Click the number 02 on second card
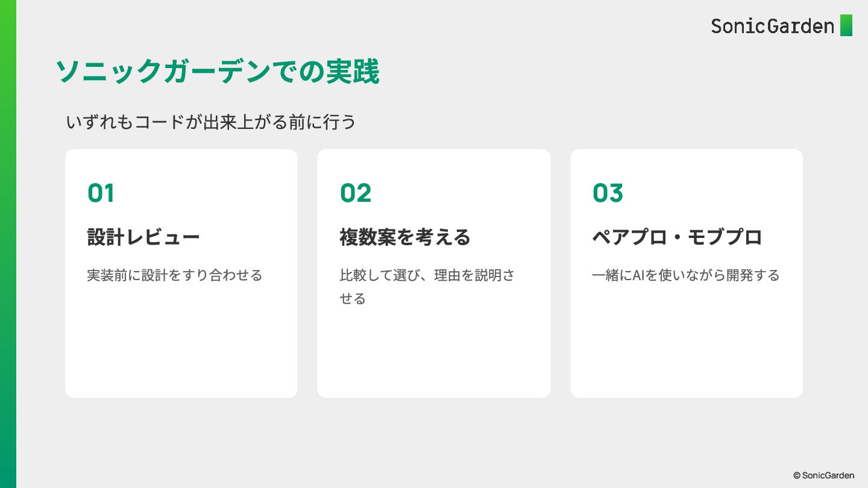This screenshot has width=868, height=488. [x=356, y=193]
